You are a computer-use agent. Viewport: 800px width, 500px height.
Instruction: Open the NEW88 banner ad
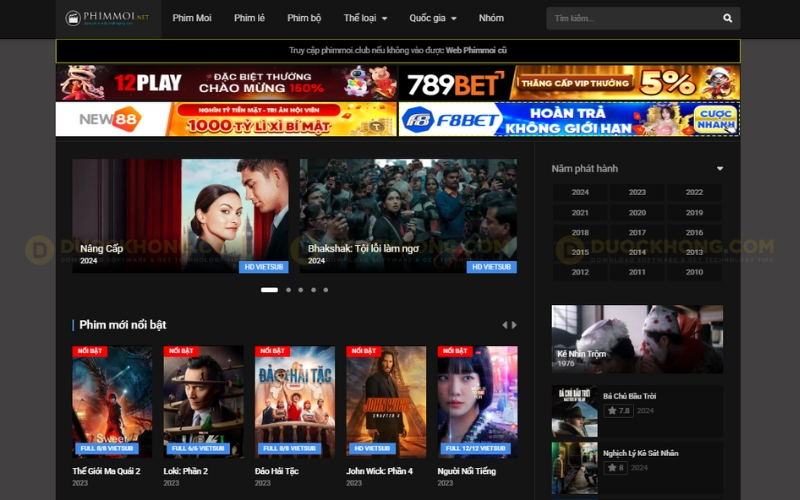click(x=227, y=119)
